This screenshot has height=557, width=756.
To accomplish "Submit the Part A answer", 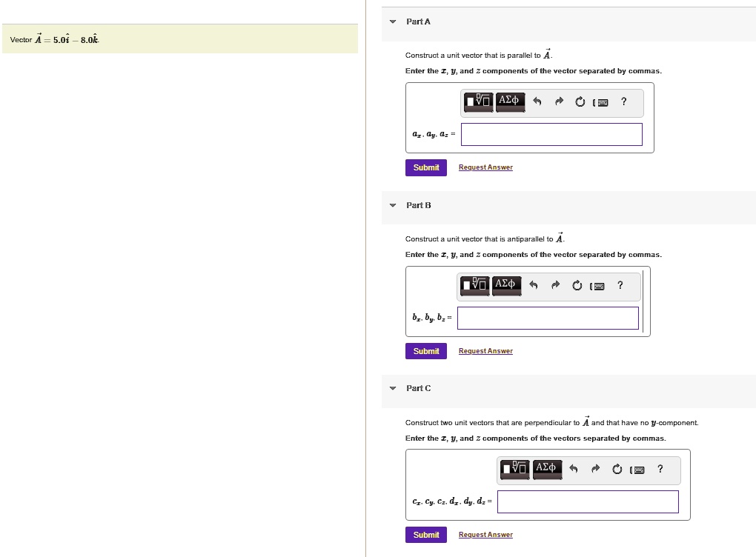I will coord(426,167).
